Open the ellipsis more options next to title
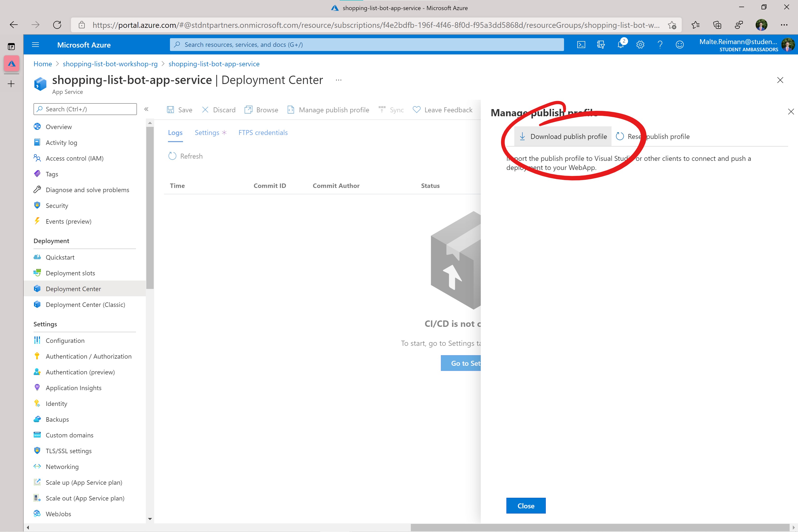This screenshot has height=532, width=798. [x=338, y=80]
